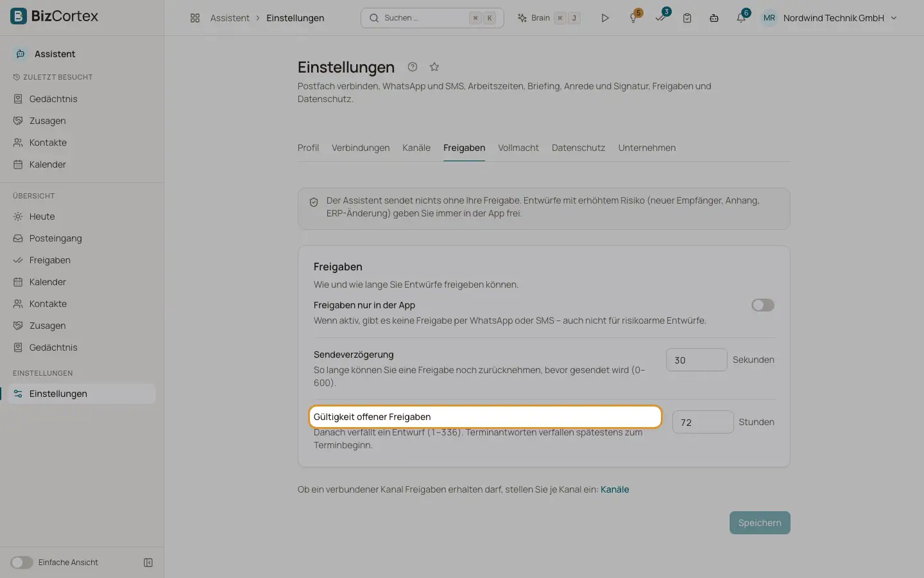
Task: Open double-check approvals icon with badge 3
Action: pyautogui.click(x=660, y=18)
